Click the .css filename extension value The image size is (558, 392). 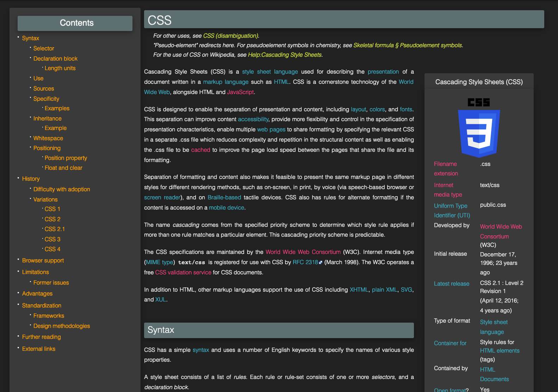[x=485, y=164]
